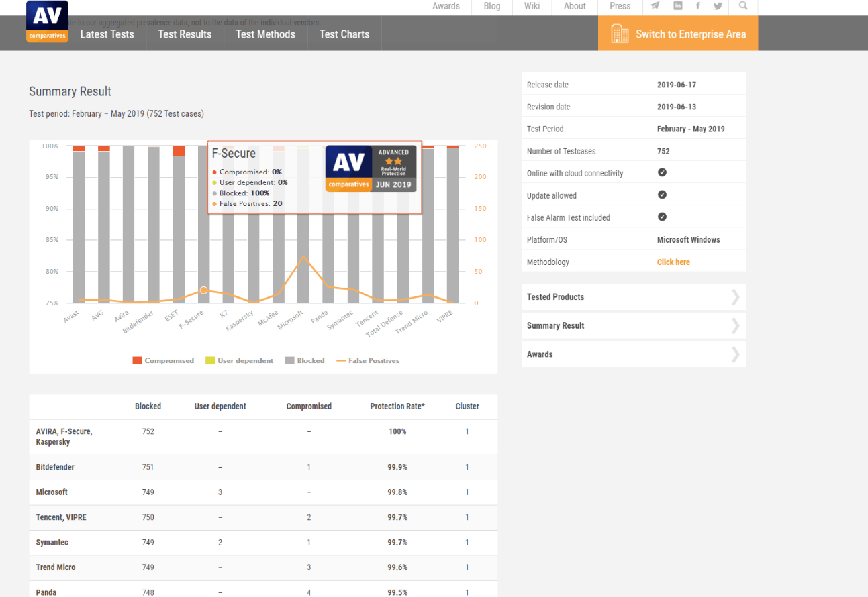Click the Cluster column header
868x597 pixels.
(467, 406)
